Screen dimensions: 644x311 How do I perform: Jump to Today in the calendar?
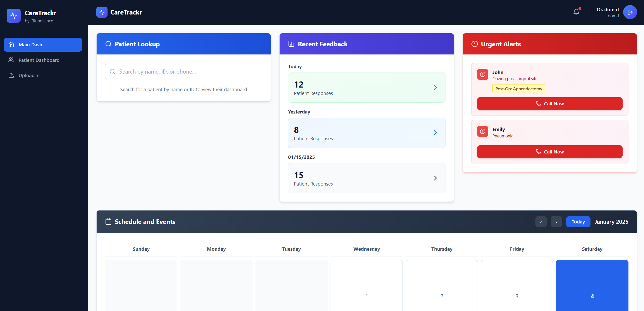click(578, 222)
